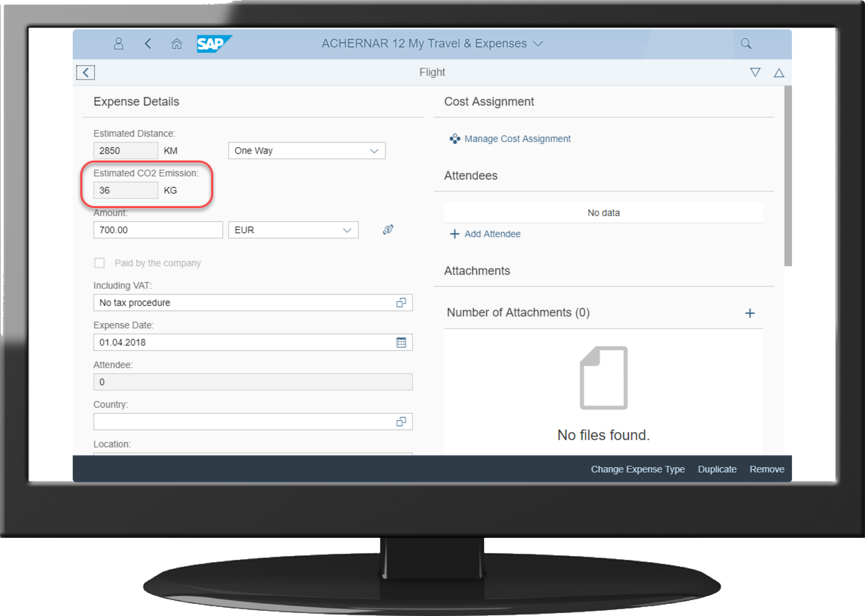Click the plus icon beside Add Attendee

coord(455,234)
